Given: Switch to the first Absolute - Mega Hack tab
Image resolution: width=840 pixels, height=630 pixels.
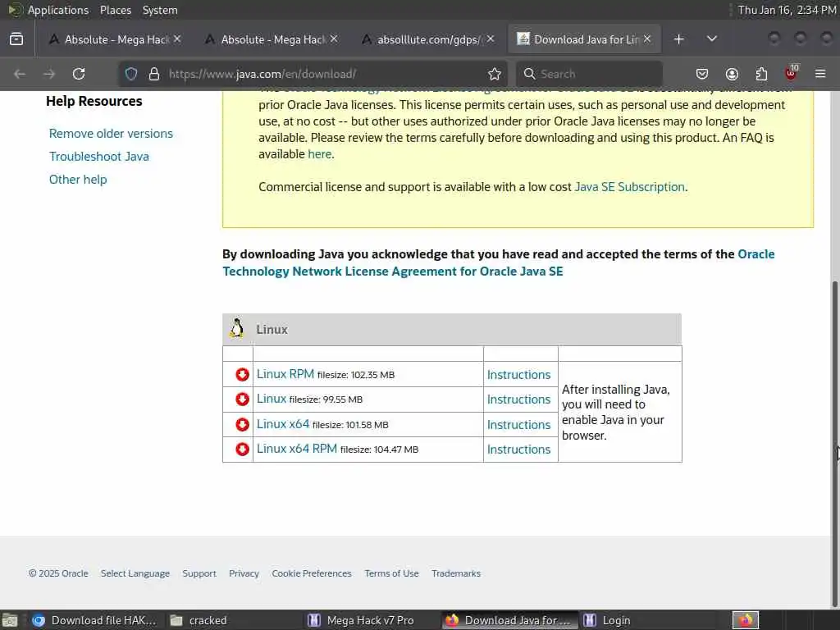Looking at the screenshot, I should [x=115, y=39].
